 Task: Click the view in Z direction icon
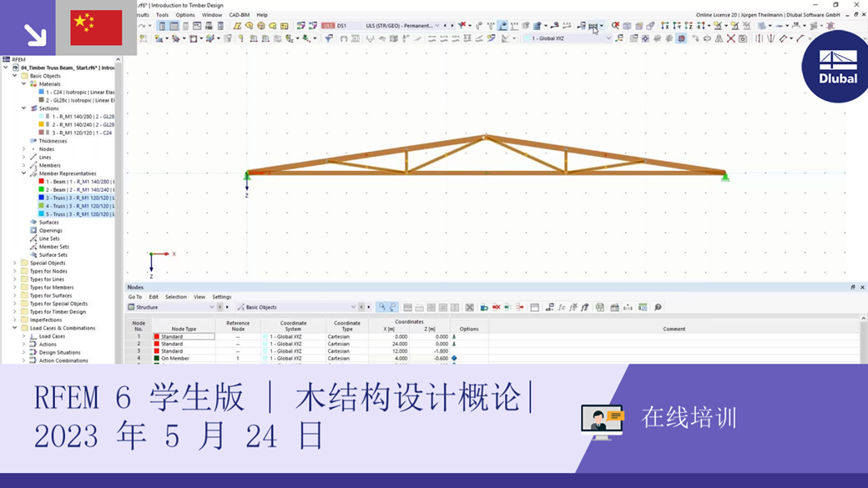pos(689,26)
